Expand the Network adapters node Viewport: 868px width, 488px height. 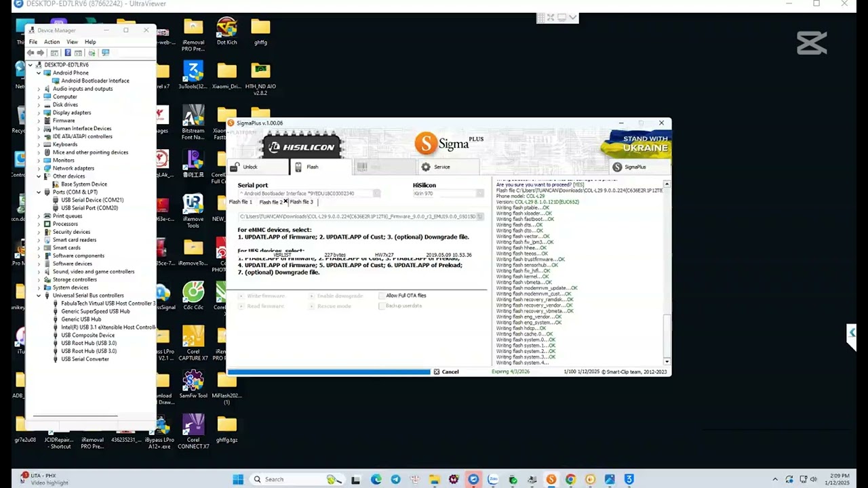39,168
